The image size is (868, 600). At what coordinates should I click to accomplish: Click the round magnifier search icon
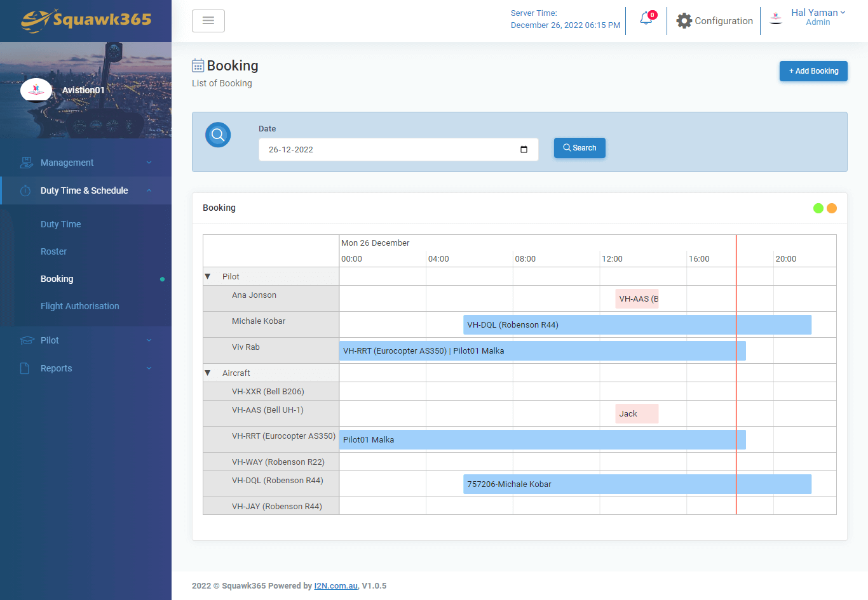(218, 135)
